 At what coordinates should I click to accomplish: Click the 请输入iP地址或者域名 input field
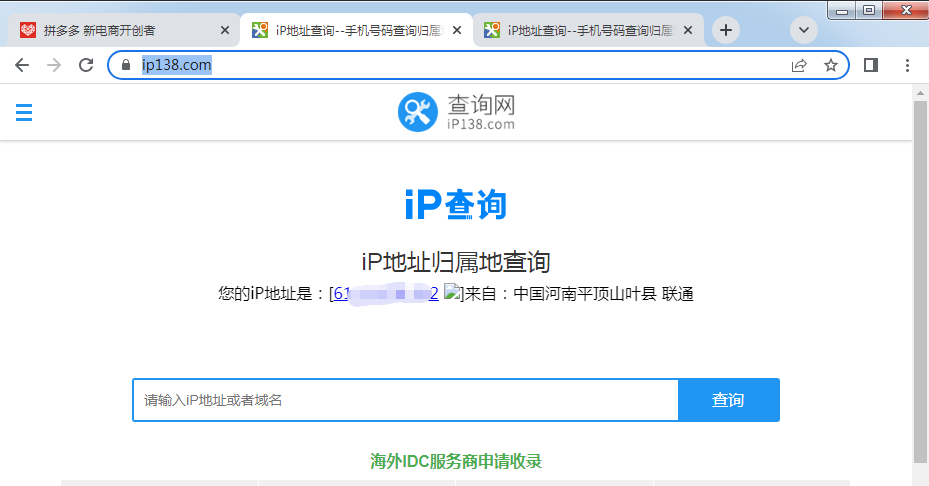pyautogui.click(x=405, y=400)
